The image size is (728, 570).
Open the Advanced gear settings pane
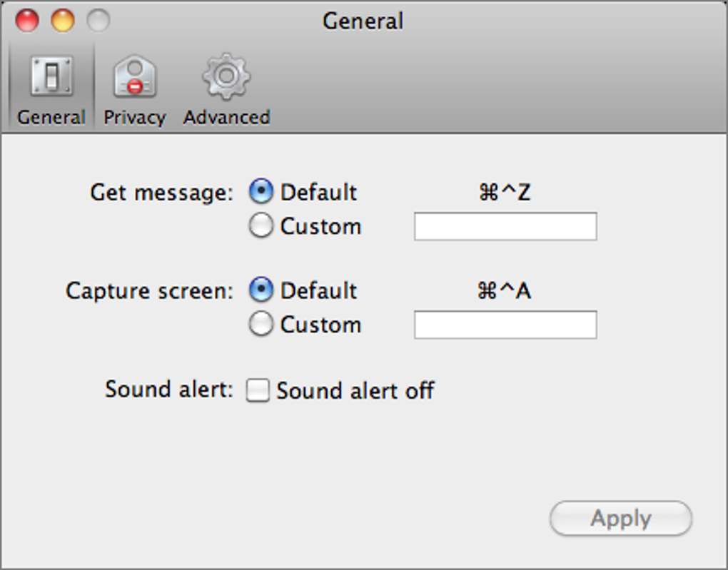[226, 78]
